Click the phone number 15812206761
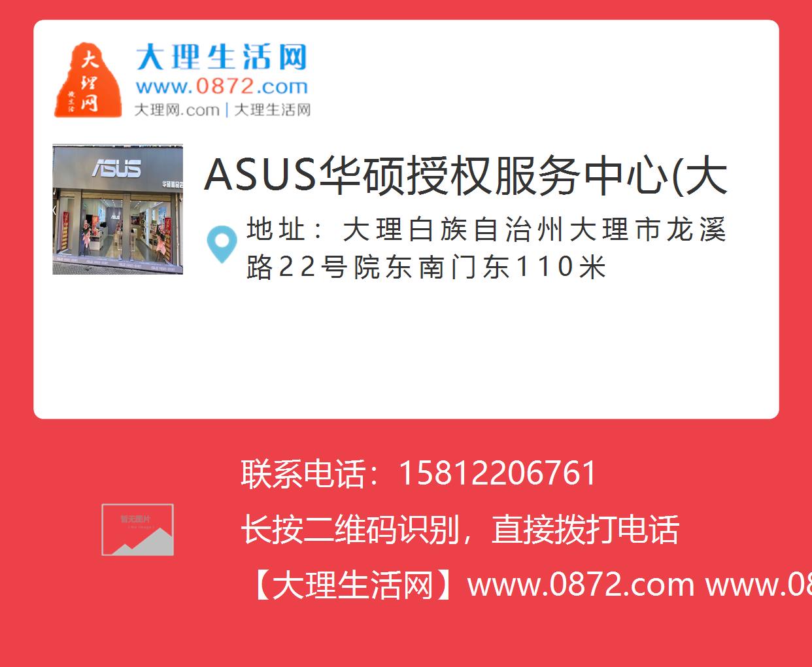812x667 pixels. click(498, 473)
